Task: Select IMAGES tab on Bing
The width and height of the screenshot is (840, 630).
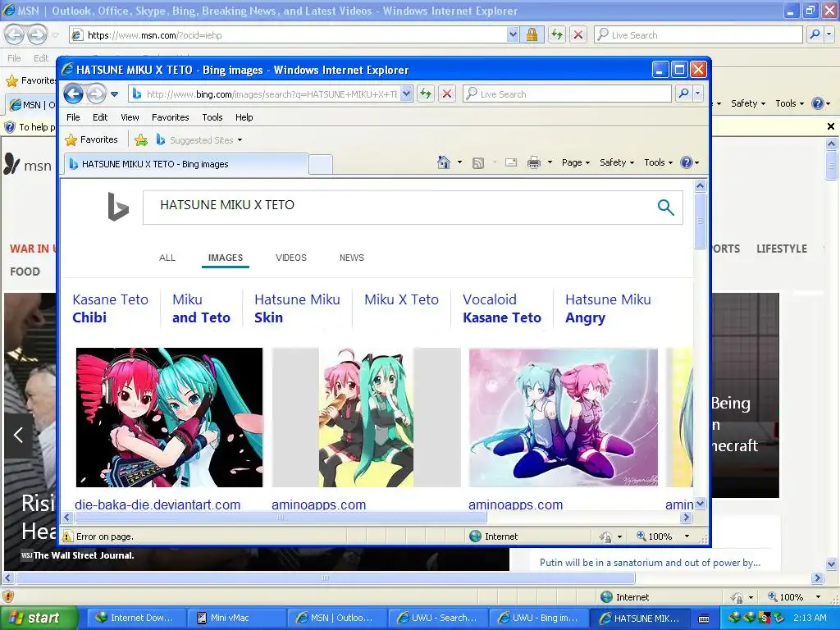Action: (226, 258)
